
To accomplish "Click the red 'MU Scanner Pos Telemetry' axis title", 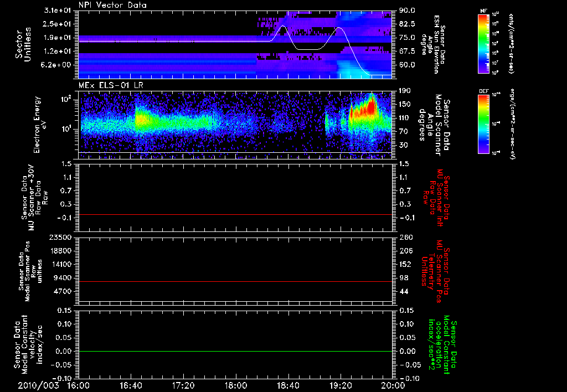I will 435,272.
